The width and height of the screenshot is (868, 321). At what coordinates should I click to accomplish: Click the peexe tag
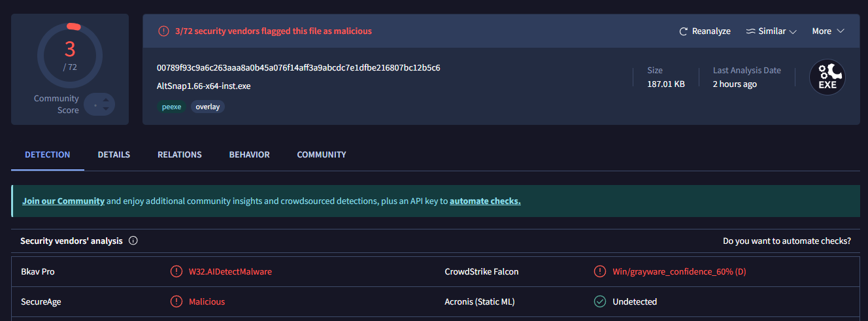tap(171, 107)
